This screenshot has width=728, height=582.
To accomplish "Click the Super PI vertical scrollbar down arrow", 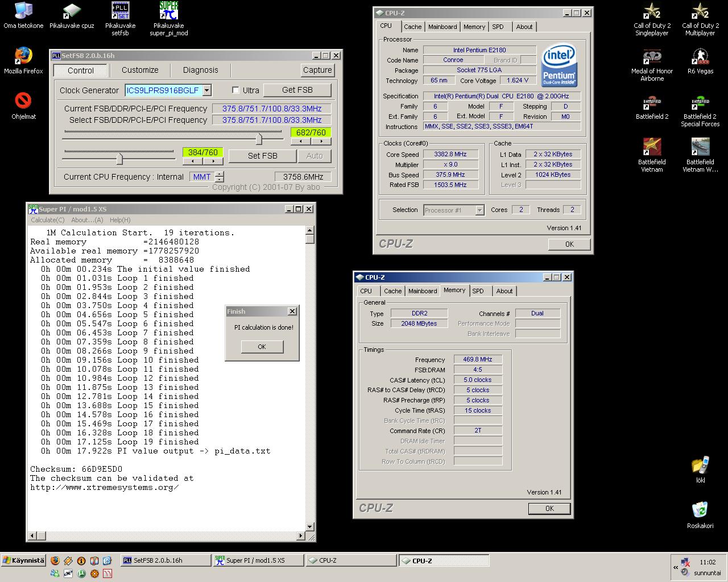I will [x=310, y=526].
